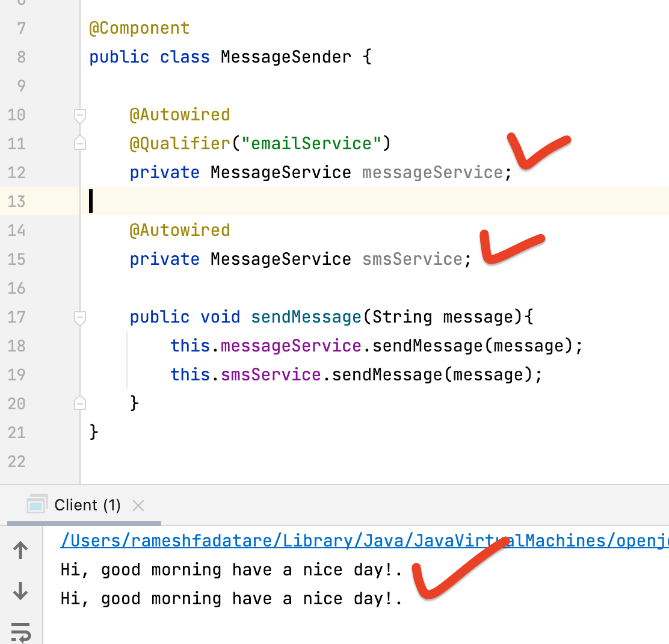669x644 pixels.
Task: Open the /Users/rameshfadatare Java path link
Action: pos(365,540)
